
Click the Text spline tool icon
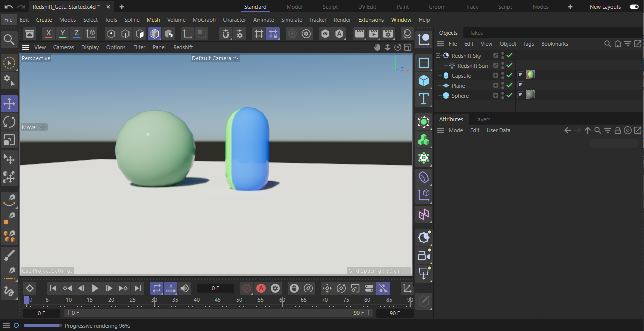click(424, 99)
